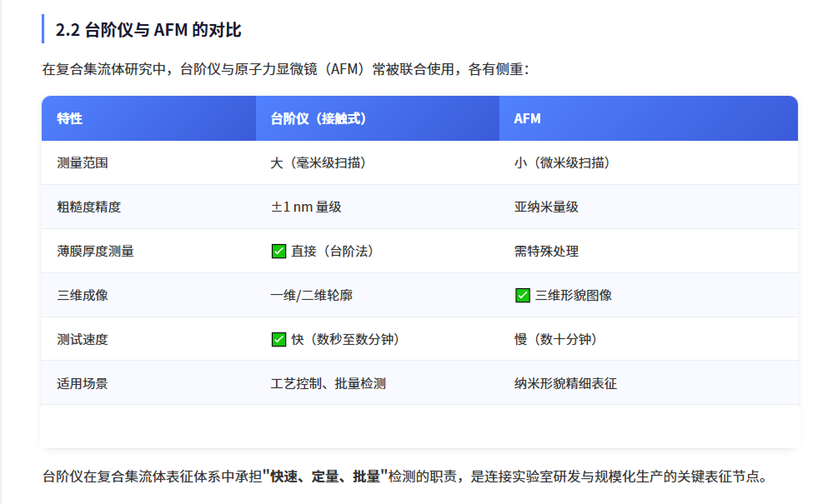833x504 pixels.
Task: Click the green checkmark beside 快（数秒至数分钟）
Action: [x=279, y=339]
